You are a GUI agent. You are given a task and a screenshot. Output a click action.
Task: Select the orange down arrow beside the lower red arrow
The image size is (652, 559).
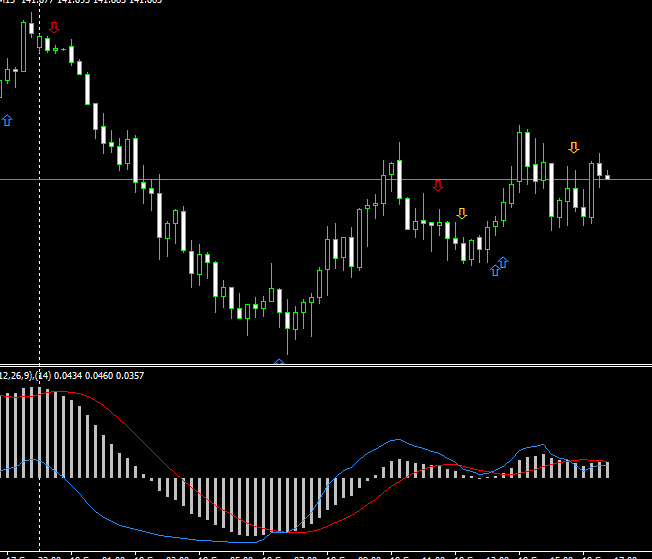pos(461,213)
